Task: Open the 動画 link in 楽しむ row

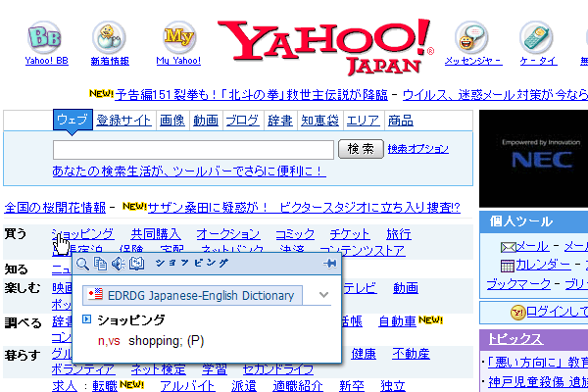Action: 406,288
